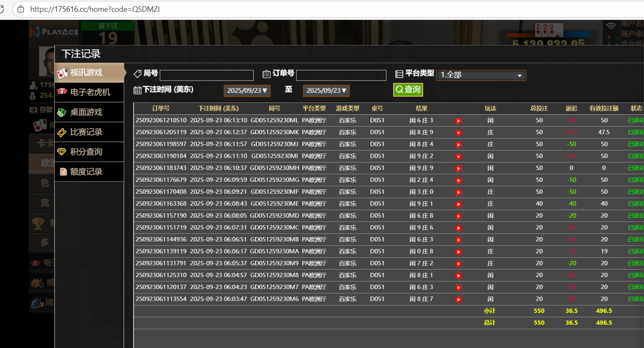
Task: Click the red replay icon for order 250923061113554
Action: point(458,299)
